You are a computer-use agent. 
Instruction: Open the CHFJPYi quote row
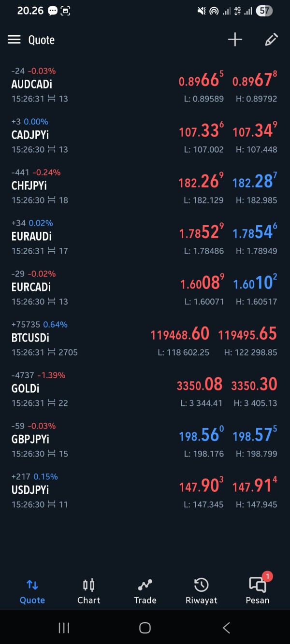coord(145,186)
